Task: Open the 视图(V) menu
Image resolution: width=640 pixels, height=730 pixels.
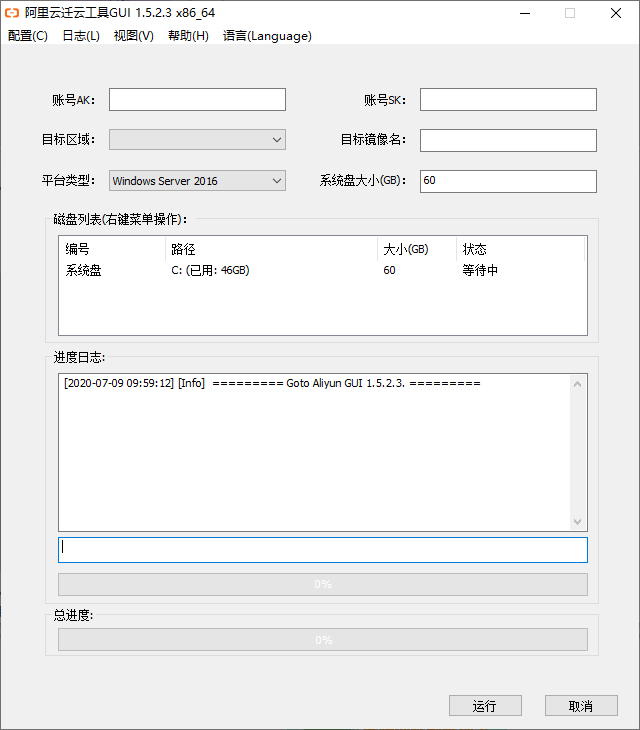Action: pos(134,36)
